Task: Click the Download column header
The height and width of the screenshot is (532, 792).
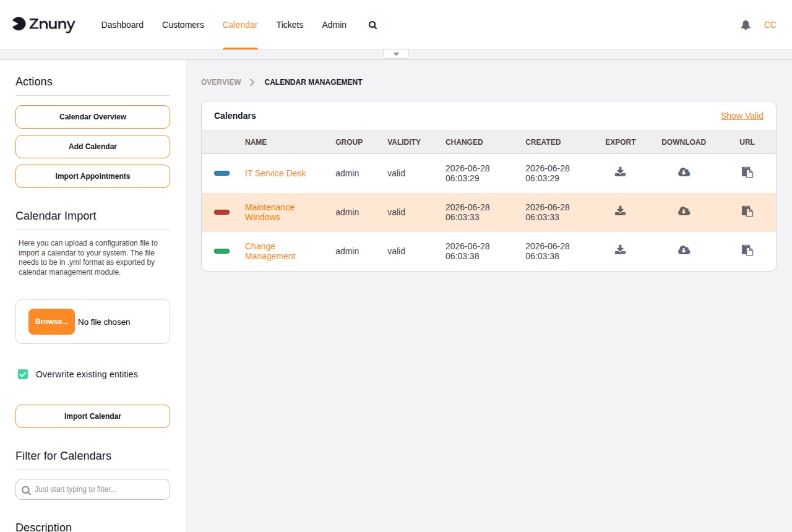Action: point(684,142)
